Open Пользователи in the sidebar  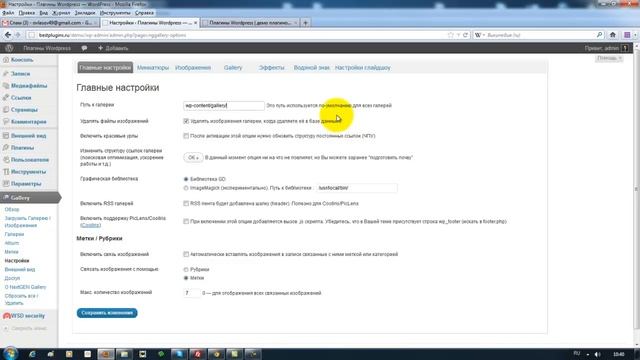[30, 160]
